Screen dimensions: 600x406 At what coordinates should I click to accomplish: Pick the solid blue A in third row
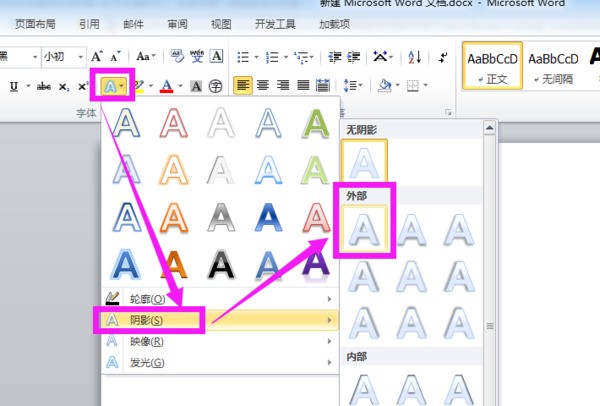(268, 217)
